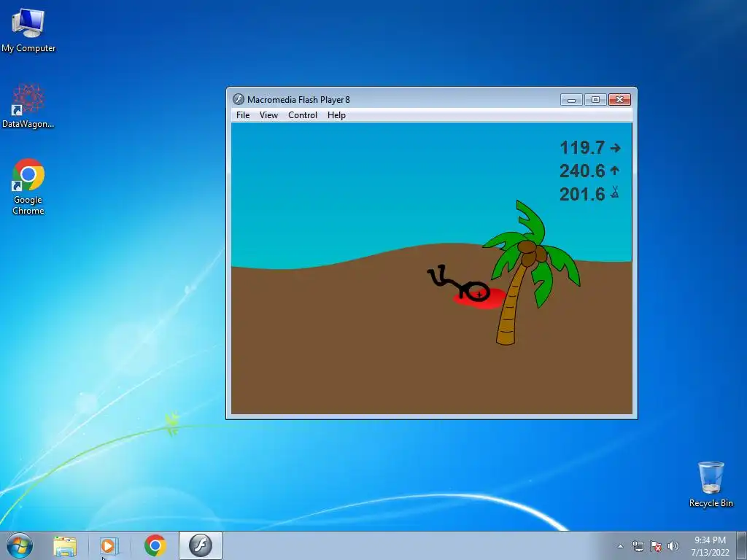Open the Help menu in Flash Player

(x=336, y=115)
